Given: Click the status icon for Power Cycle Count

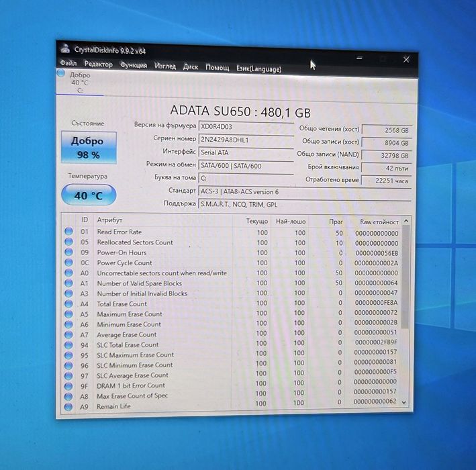Looking at the screenshot, I should [69, 263].
